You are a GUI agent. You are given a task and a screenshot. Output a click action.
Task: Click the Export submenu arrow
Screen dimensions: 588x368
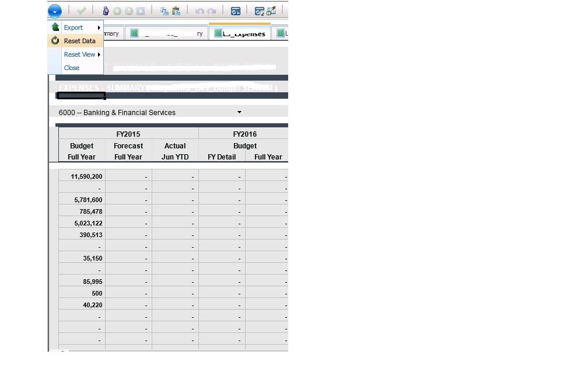click(x=99, y=28)
